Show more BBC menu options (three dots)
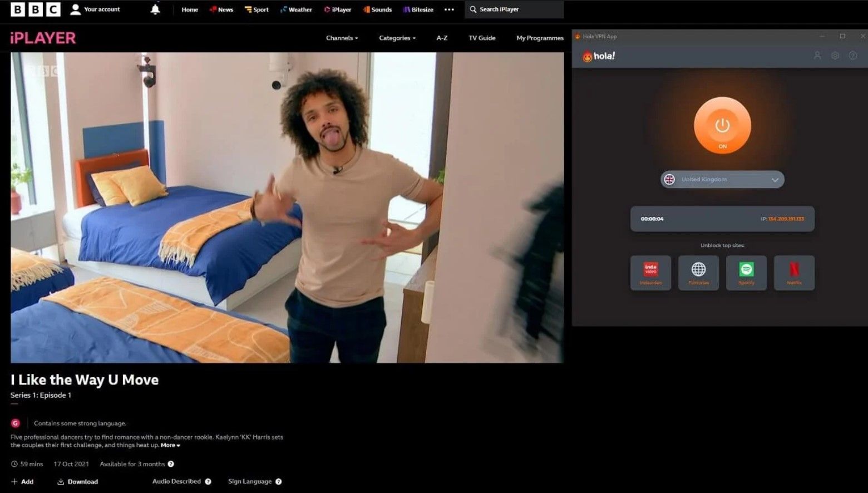The height and width of the screenshot is (493, 868). [x=449, y=9]
